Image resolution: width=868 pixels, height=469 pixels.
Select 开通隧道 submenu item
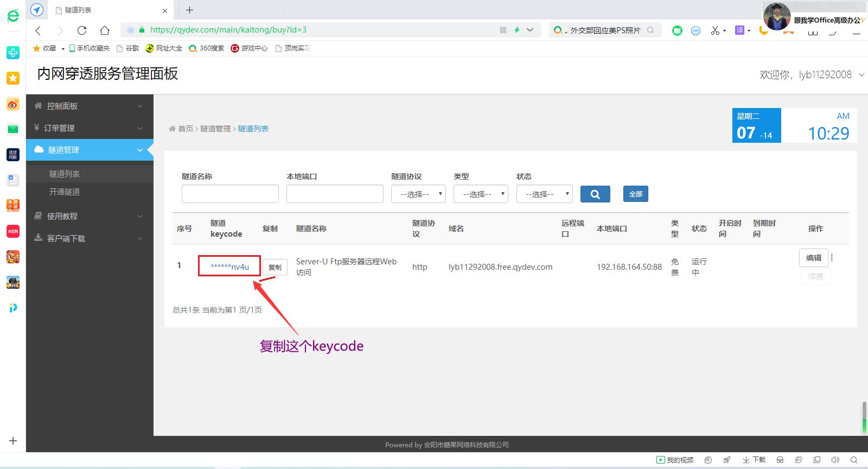point(65,192)
